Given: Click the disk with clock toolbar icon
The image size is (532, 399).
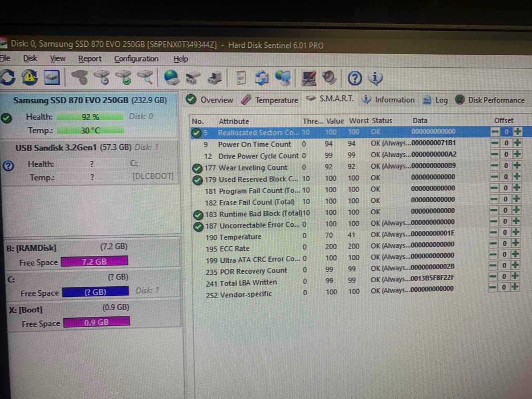Looking at the screenshot, I should [102, 78].
